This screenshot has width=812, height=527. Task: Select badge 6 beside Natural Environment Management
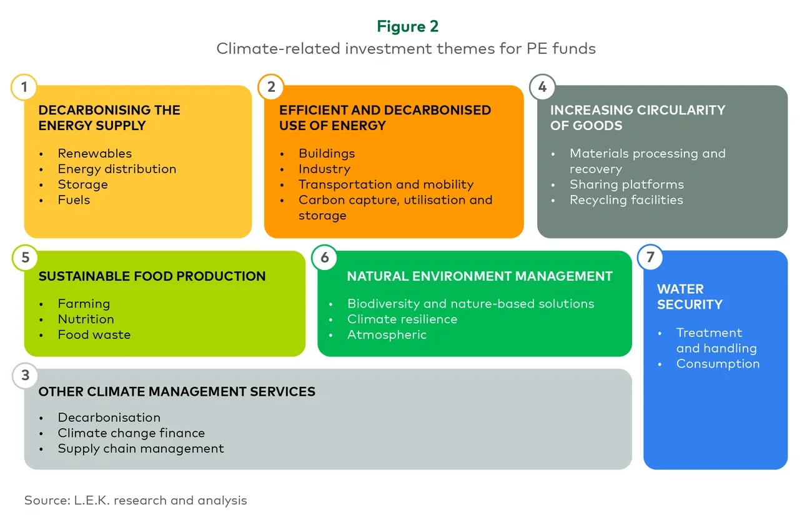(324, 258)
